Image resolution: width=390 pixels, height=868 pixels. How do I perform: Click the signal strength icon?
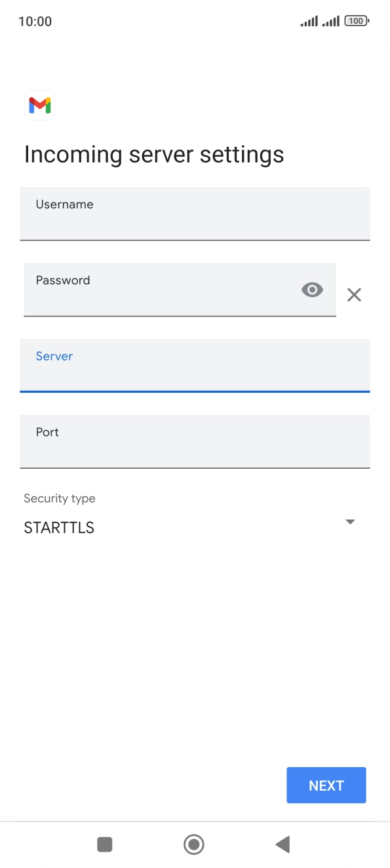tap(309, 20)
